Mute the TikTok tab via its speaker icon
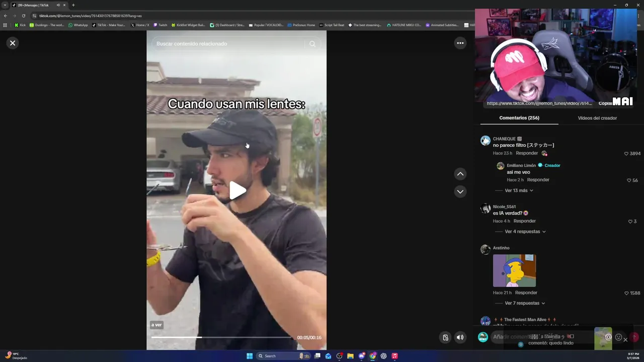This screenshot has height=362, width=644. coord(58,5)
